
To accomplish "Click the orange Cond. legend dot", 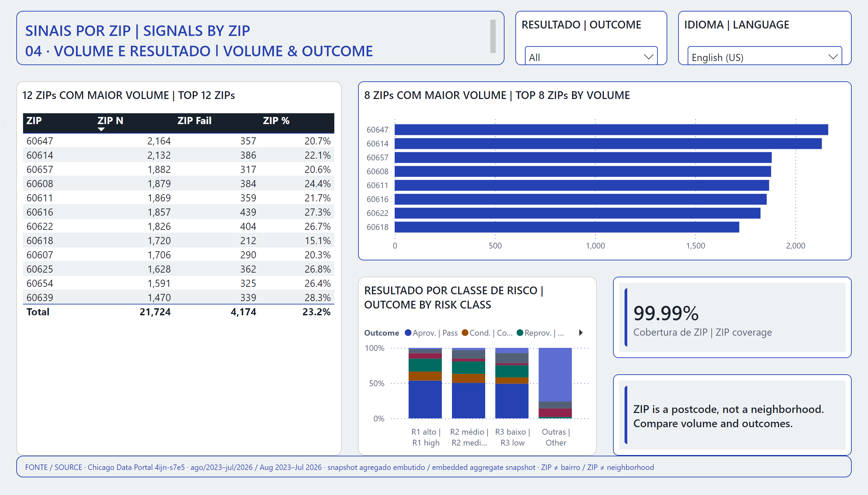I will [465, 333].
